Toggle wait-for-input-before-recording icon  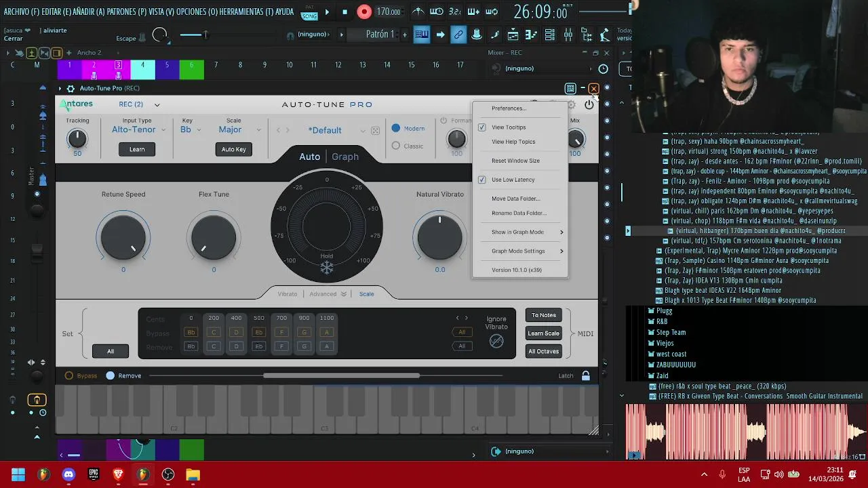pos(437,12)
